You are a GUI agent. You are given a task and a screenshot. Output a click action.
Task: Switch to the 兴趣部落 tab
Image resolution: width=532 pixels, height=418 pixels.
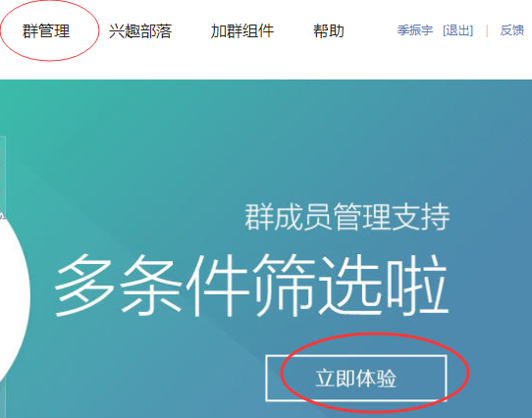[140, 30]
